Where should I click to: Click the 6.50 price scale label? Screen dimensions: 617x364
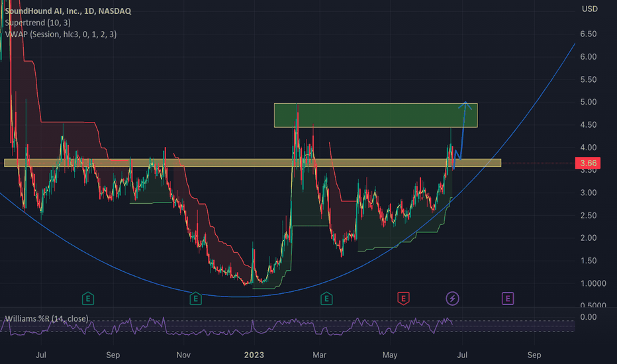(x=589, y=34)
